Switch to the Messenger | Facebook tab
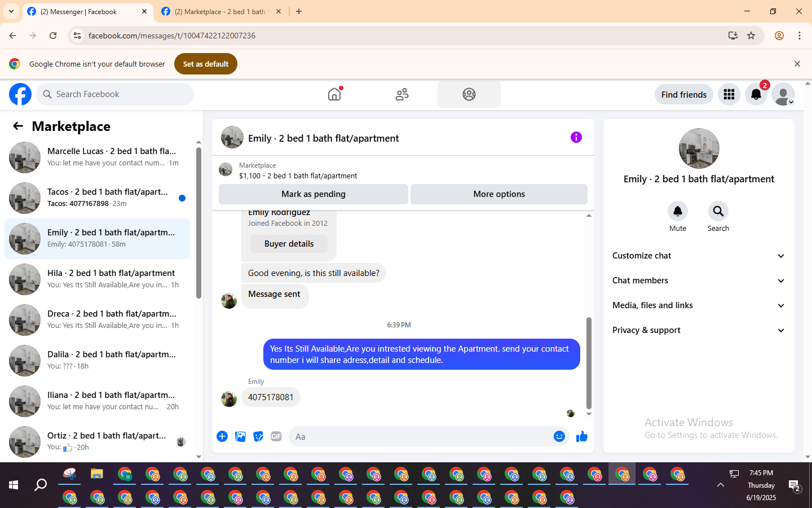 click(x=87, y=11)
